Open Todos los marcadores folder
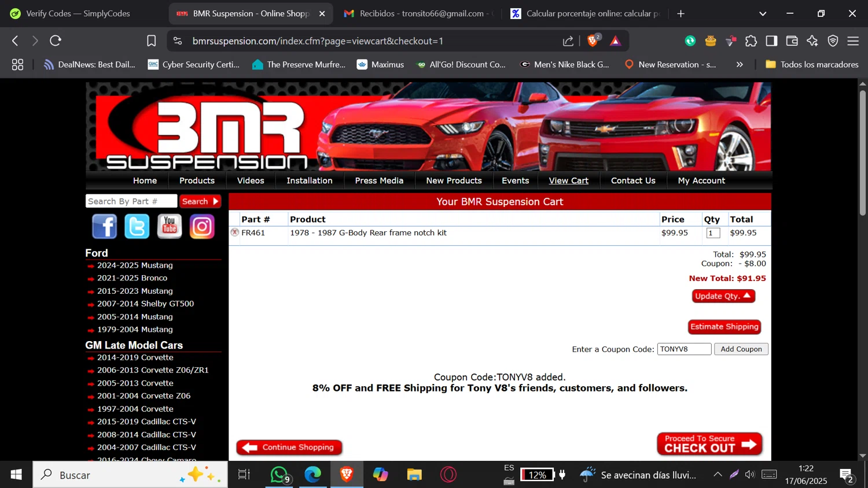 pos(812,64)
